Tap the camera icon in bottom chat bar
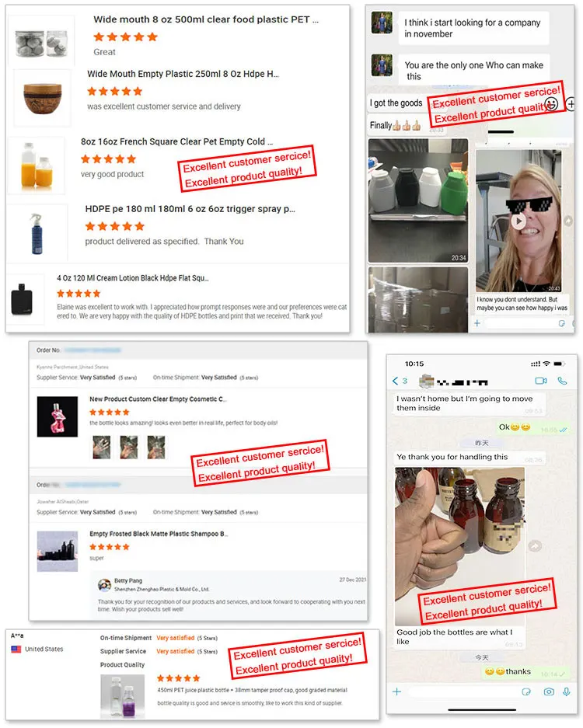This screenshot has height=728, width=583. pos(549,691)
